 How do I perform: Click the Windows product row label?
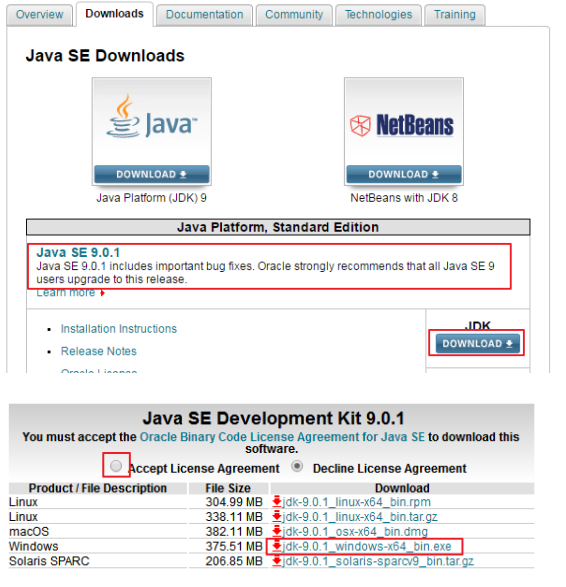[34, 547]
